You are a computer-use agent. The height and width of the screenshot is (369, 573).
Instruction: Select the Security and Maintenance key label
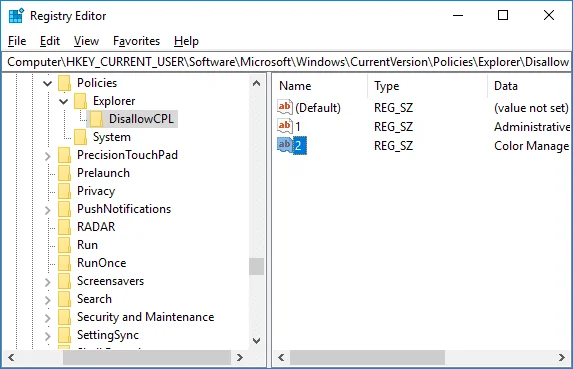click(145, 317)
